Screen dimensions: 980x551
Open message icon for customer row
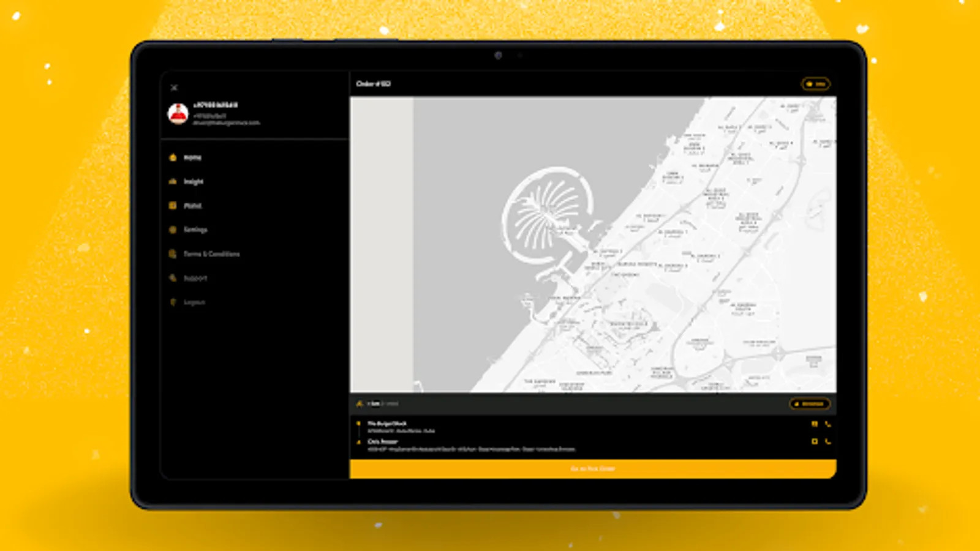815,441
